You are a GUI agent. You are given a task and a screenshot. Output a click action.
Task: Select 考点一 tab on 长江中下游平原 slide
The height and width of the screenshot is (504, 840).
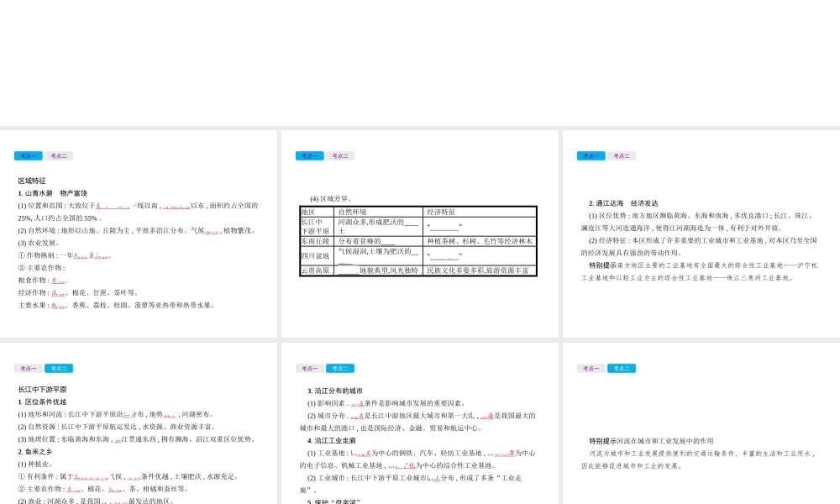[28, 369]
